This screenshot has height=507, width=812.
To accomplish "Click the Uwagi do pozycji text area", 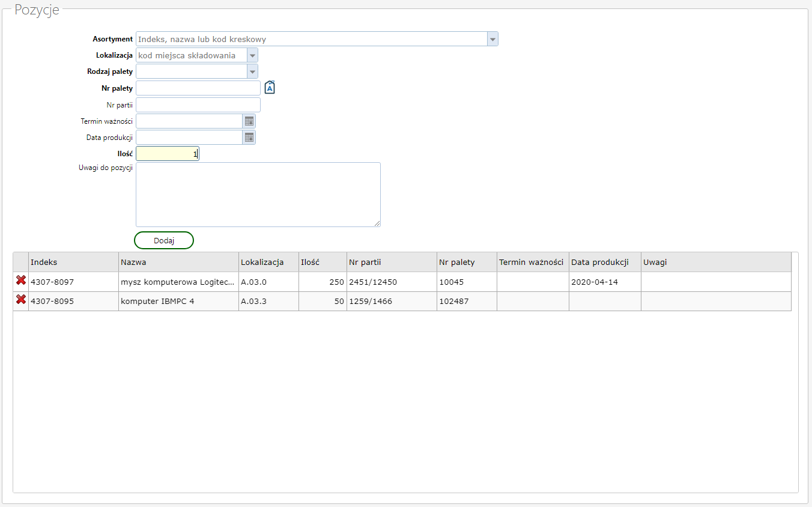I will pyautogui.click(x=258, y=195).
